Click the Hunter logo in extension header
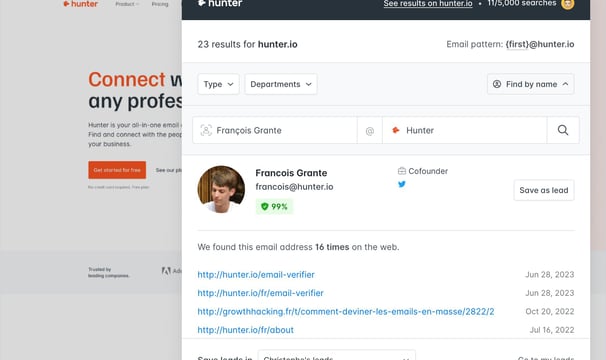This screenshot has height=360, width=606. pyautogui.click(x=220, y=3)
